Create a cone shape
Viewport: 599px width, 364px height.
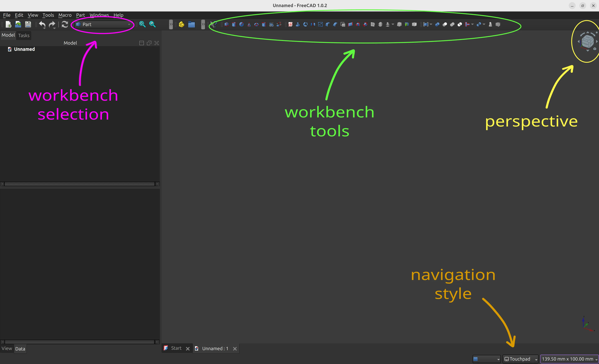[x=249, y=24]
